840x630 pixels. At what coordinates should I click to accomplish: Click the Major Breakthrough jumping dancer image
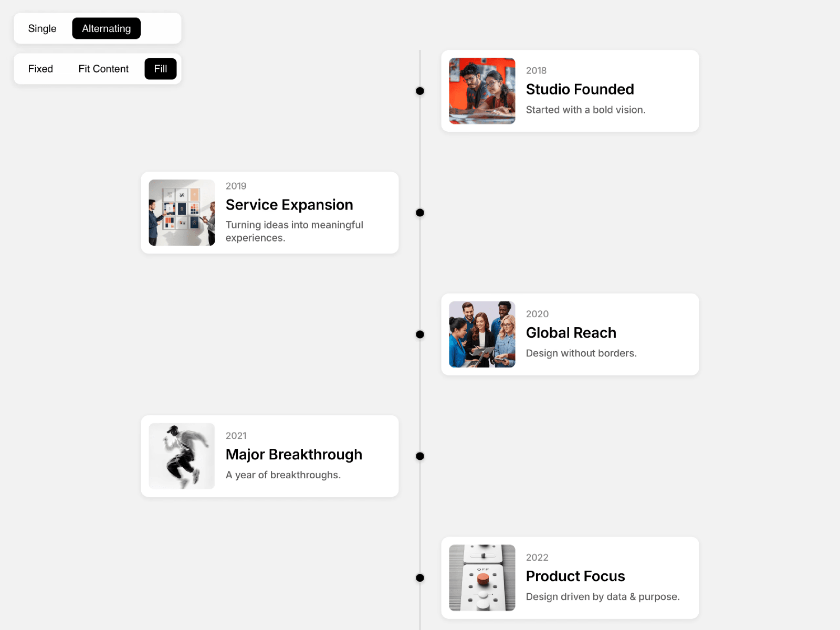point(182,456)
